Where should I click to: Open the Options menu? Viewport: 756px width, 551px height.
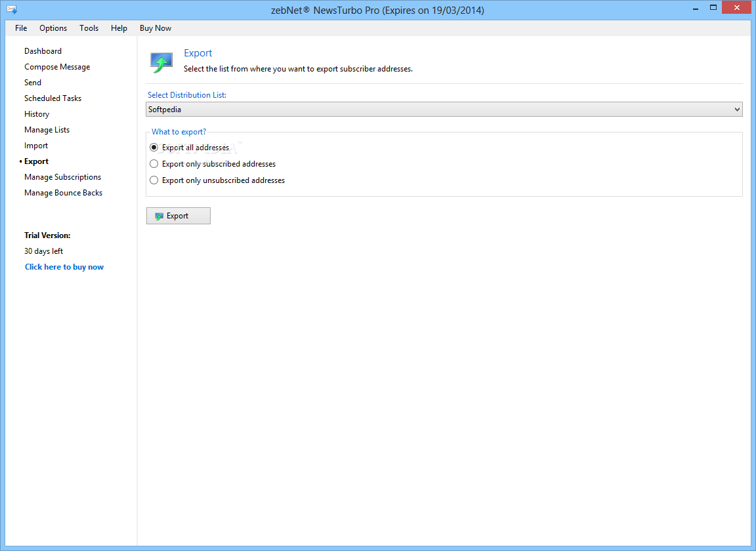(x=53, y=28)
